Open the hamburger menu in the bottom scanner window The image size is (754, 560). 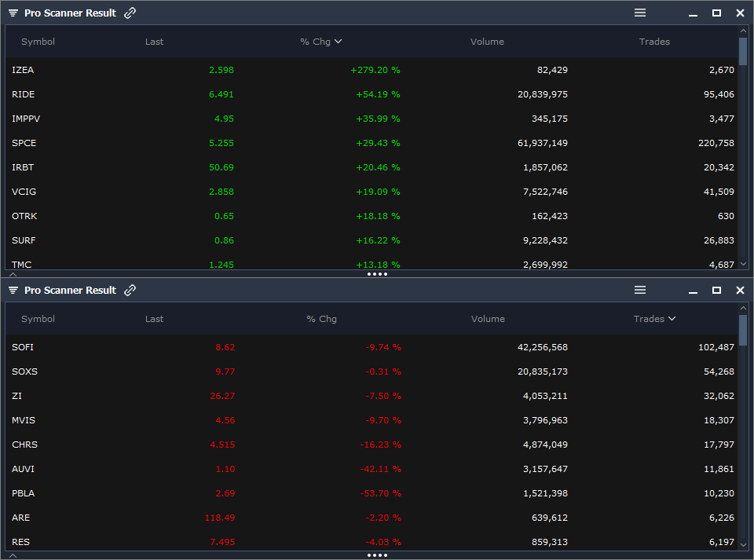coord(639,290)
